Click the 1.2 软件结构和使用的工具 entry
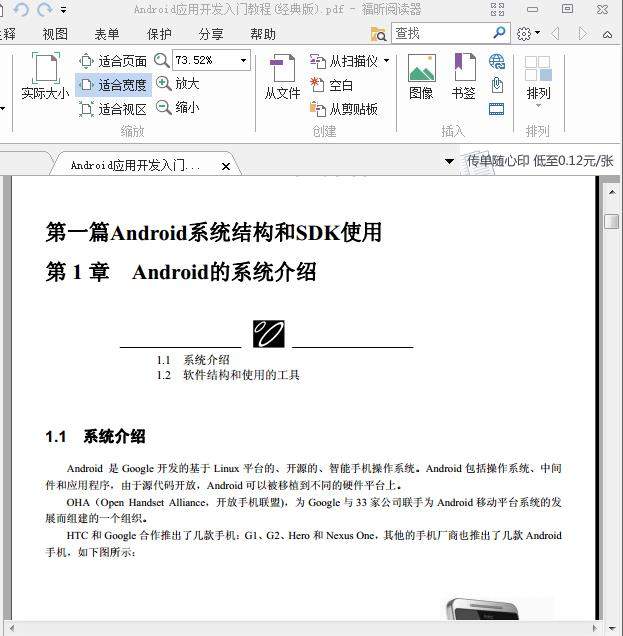The width and height of the screenshot is (623, 636). click(x=228, y=375)
